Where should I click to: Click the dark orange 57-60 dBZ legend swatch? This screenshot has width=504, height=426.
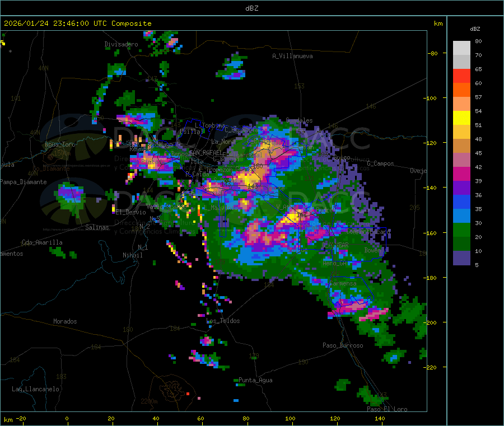(461, 90)
